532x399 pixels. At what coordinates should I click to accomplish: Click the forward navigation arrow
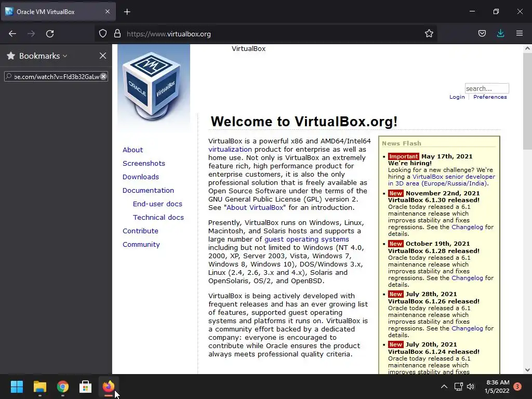31,34
